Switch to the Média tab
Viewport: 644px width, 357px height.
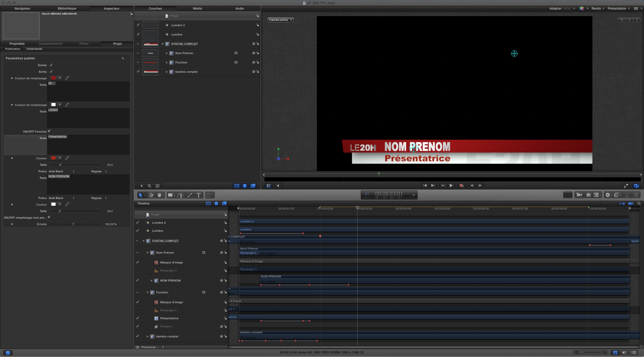pos(197,8)
